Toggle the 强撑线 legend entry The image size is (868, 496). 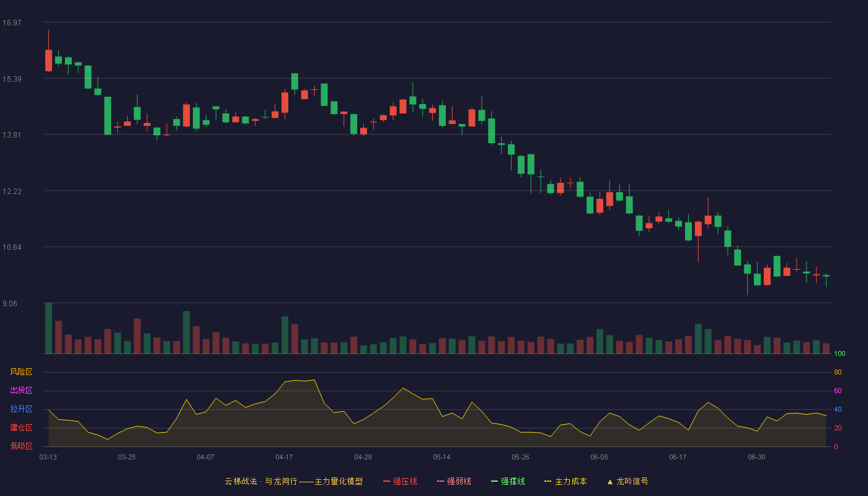coord(508,481)
